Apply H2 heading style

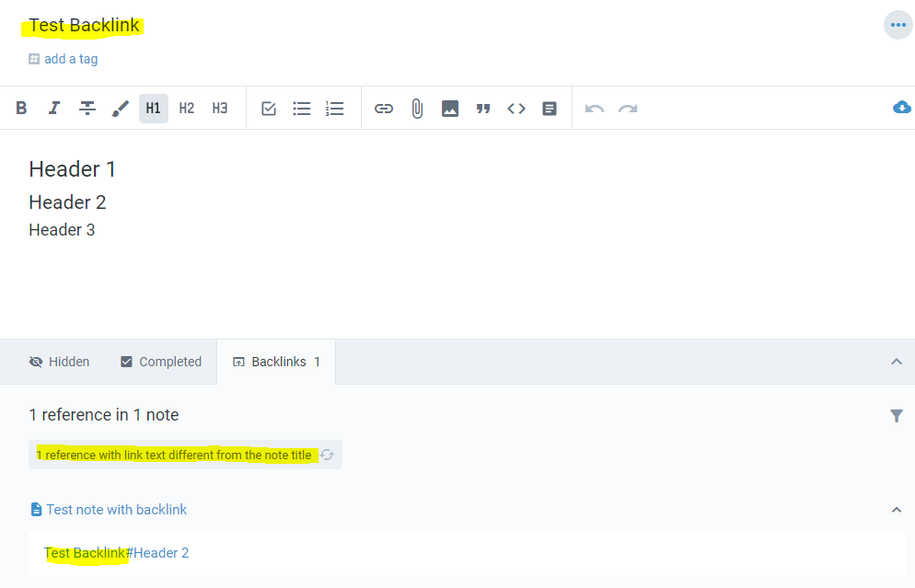(187, 108)
